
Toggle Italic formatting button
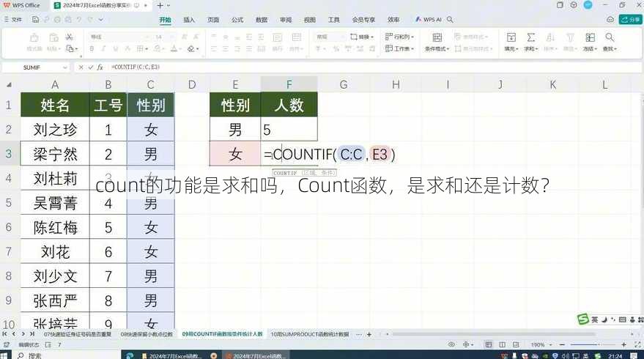103,49
